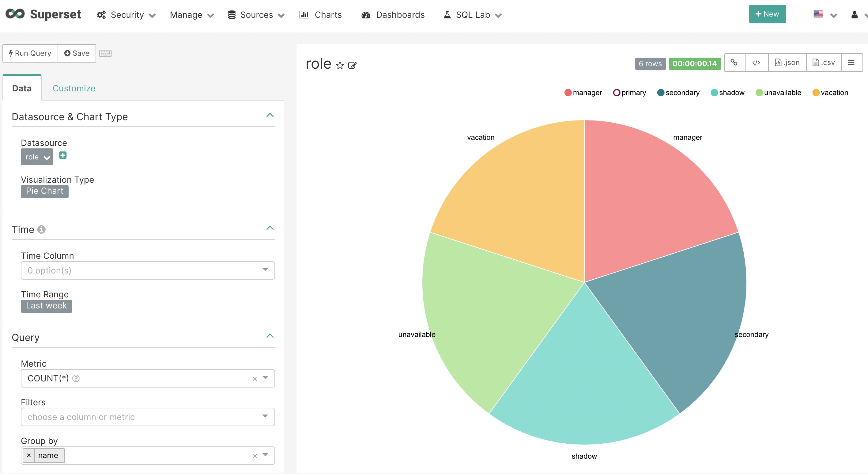Clear the COUNT(*) metric selection
Image resolution: width=868 pixels, height=474 pixels.
(x=255, y=379)
